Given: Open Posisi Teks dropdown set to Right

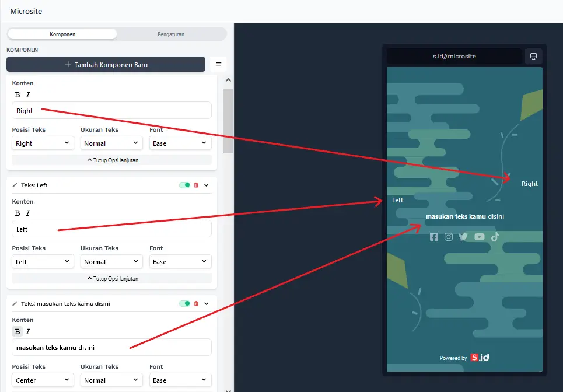Looking at the screenshot, I should [x=43, y=143].
